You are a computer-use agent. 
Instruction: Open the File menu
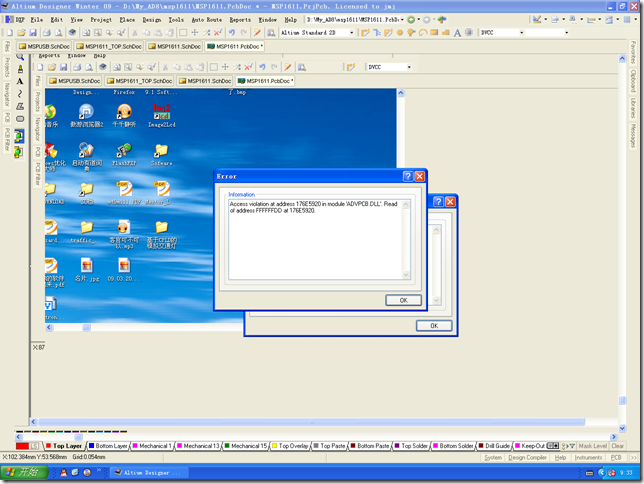(37, 19)
